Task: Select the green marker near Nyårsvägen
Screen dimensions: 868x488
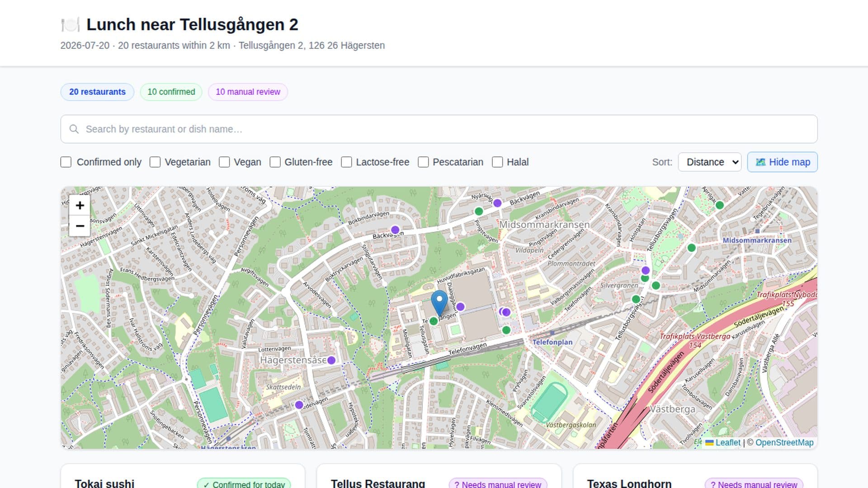Action: 479,211
